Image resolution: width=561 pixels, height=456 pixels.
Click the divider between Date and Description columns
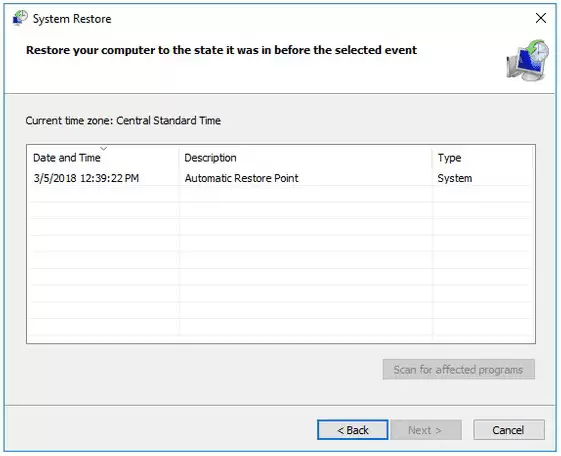(x=179, y=158)
